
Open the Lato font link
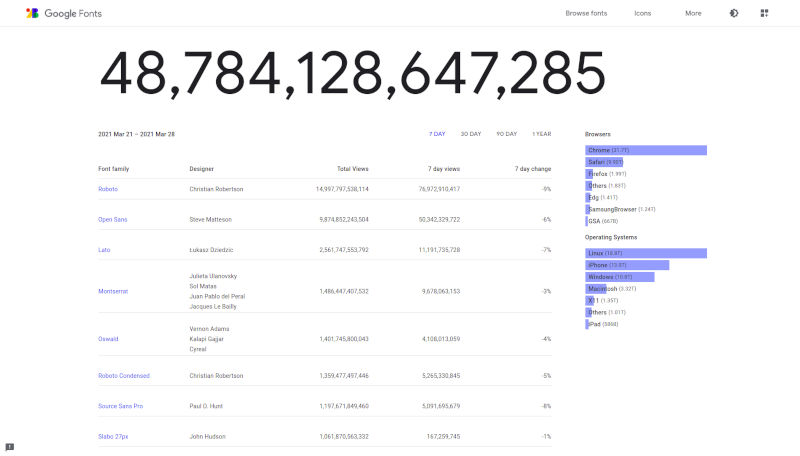click(104, 250)
